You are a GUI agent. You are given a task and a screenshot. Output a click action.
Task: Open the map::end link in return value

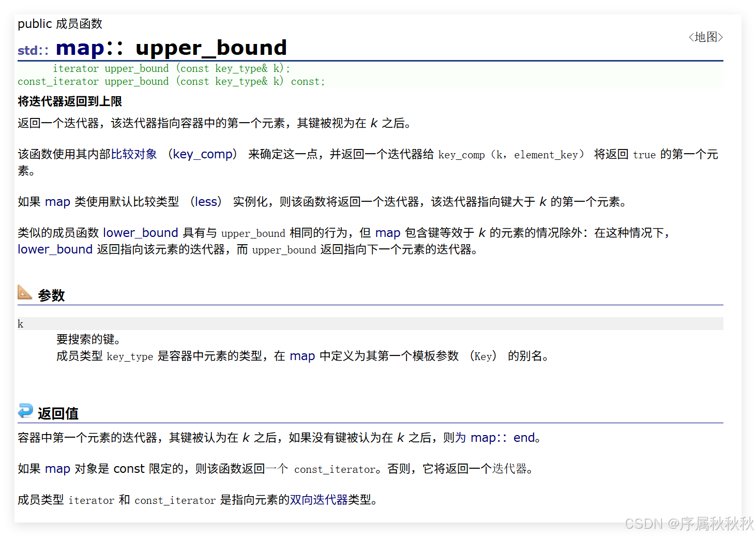pos(503,437)
